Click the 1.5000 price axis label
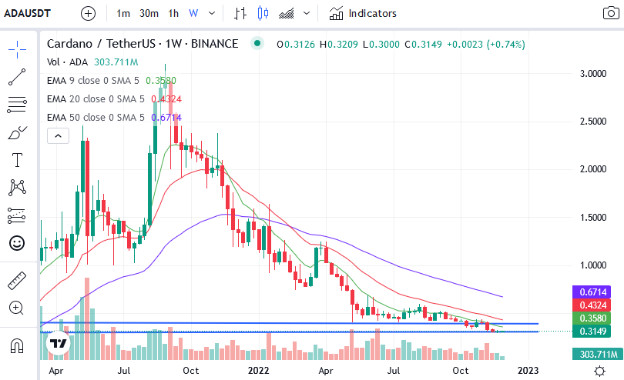 593,218
